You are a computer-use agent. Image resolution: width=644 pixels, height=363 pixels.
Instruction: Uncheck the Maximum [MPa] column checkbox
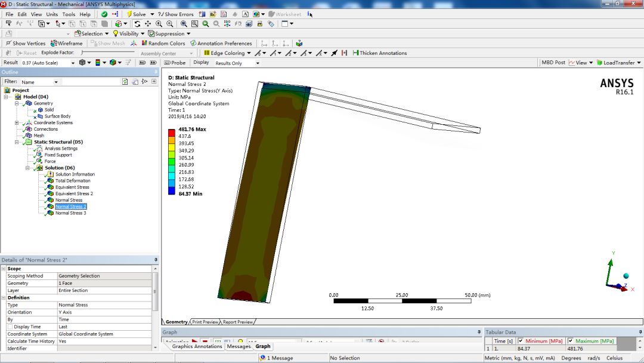[571, 341]
